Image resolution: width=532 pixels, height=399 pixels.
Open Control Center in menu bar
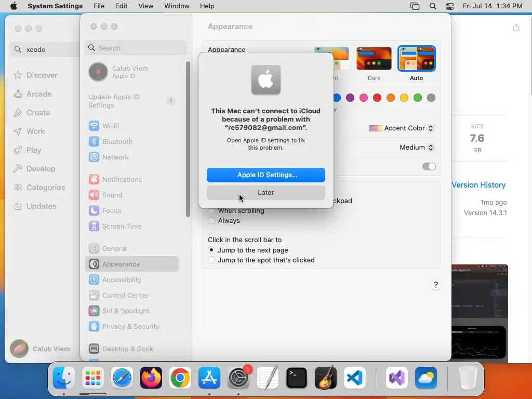click(x=450, y=6)
